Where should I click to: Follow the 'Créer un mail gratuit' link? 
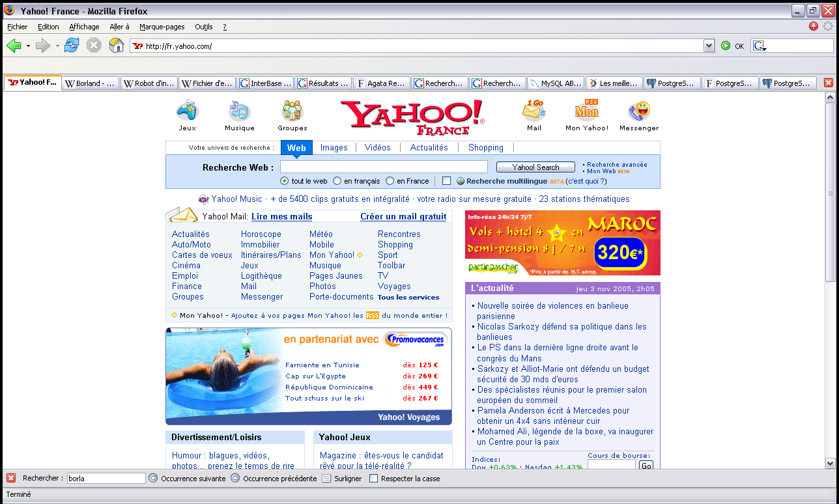coord(403,217)
